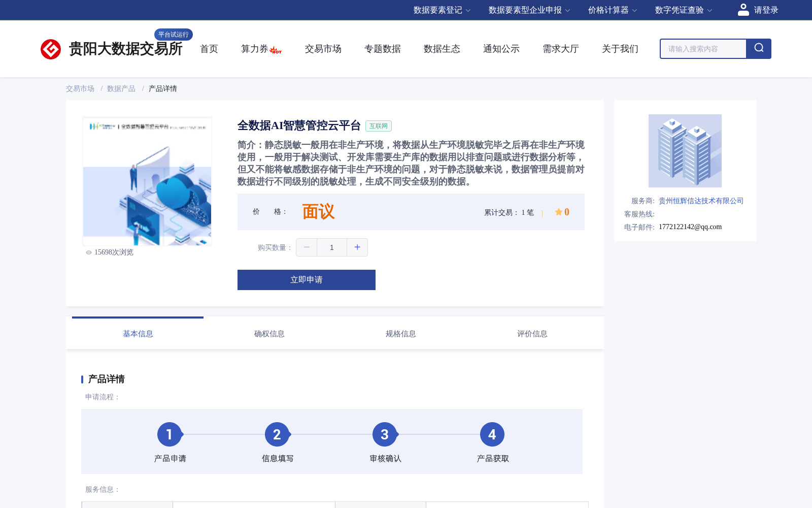Click the 立即申请 button

click(x=307, y=280)
